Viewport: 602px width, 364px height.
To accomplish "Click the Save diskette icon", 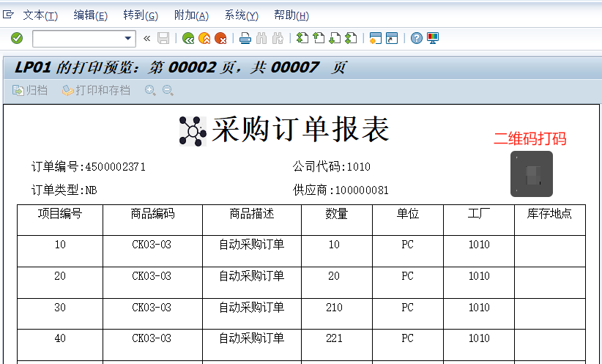I will 163,38.
